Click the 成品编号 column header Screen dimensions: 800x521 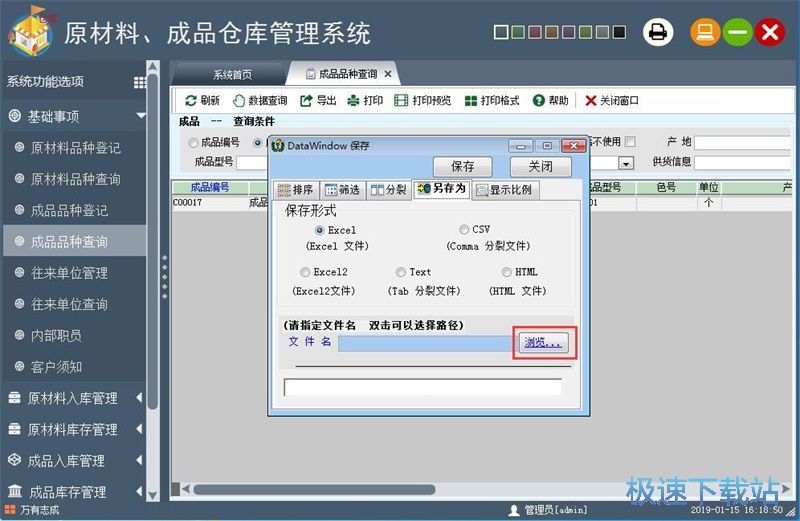click(210, 187)
